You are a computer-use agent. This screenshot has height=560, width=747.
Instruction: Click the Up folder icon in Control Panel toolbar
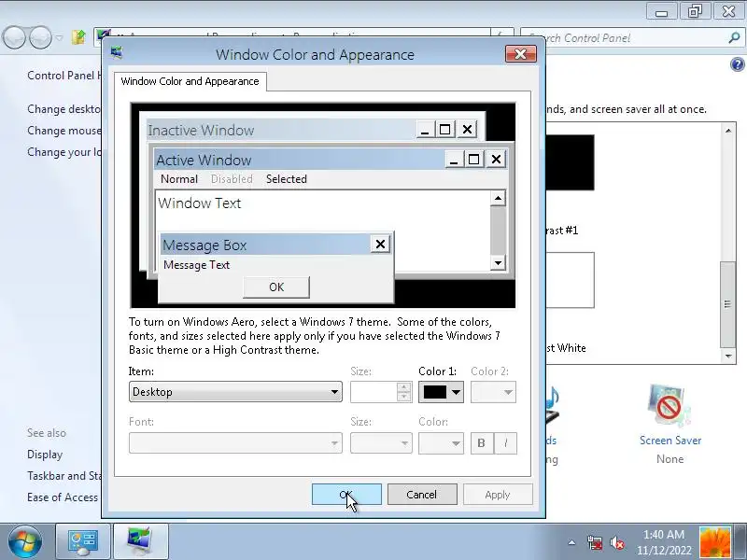click(78, 37)
